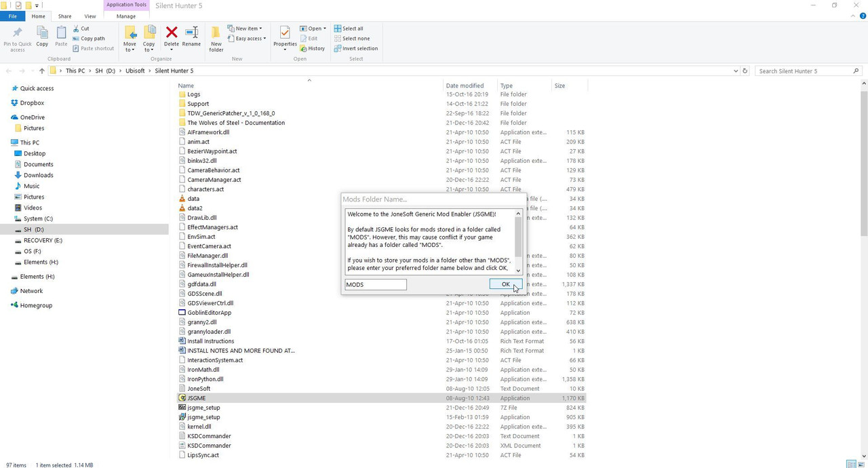
Task: Click SH (D:) in the address breadcrumb
Action: click(104, 71)
